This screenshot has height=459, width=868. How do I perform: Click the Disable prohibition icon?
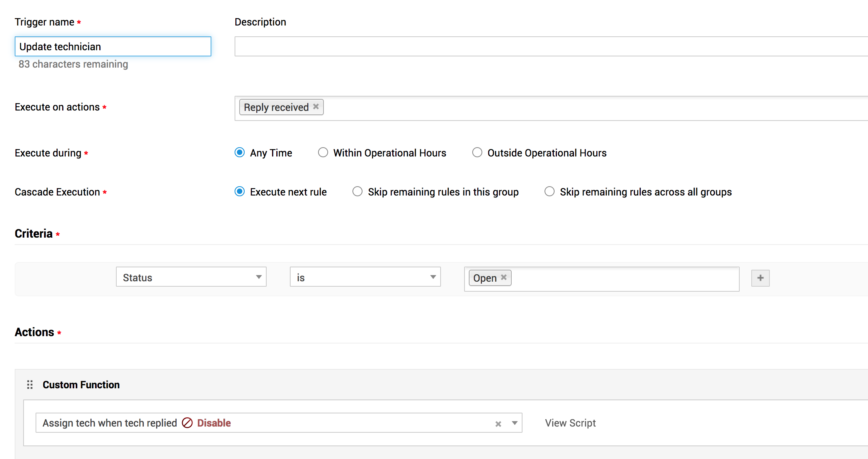point(187,423)
